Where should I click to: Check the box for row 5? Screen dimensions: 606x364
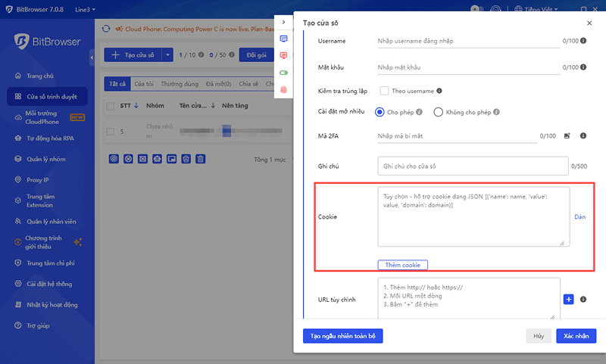click(111, 131)
